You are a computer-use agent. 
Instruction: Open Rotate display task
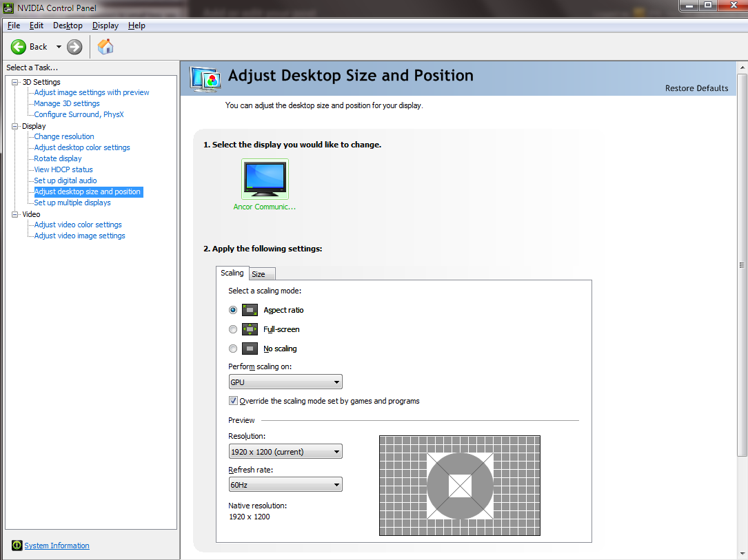tap(58, 158)
